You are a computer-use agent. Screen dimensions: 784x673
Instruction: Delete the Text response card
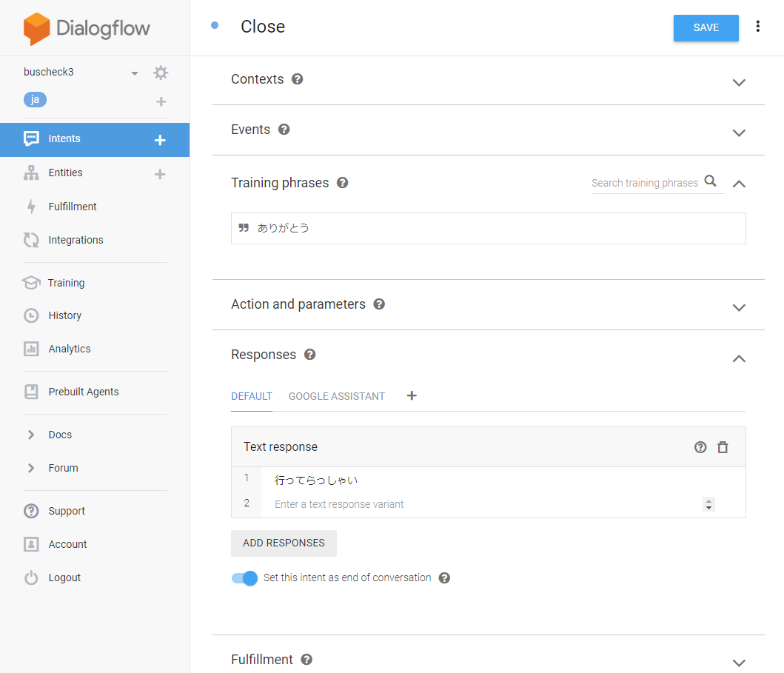tap(723, 447)
